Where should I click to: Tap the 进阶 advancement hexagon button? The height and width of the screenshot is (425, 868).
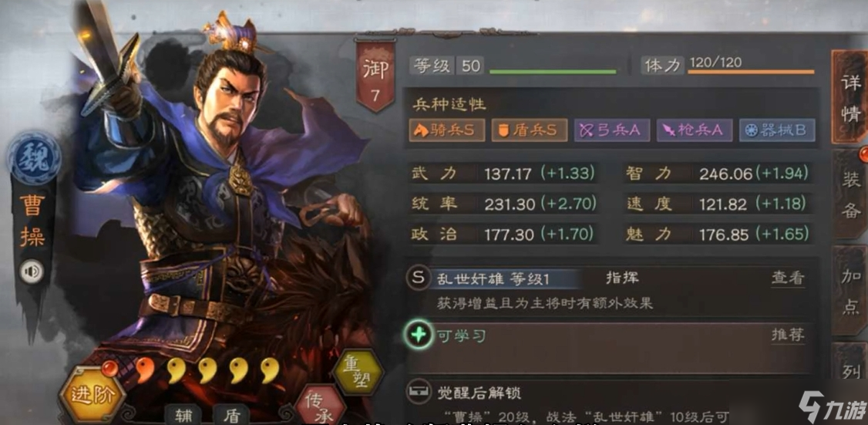pos(93,394)
